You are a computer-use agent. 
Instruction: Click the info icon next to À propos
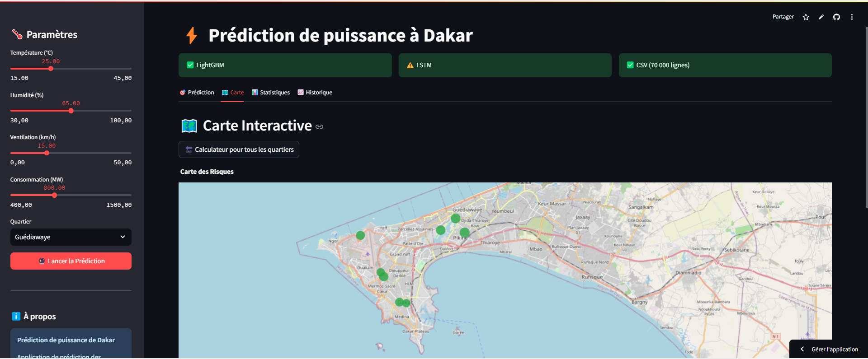click(16, 317)
